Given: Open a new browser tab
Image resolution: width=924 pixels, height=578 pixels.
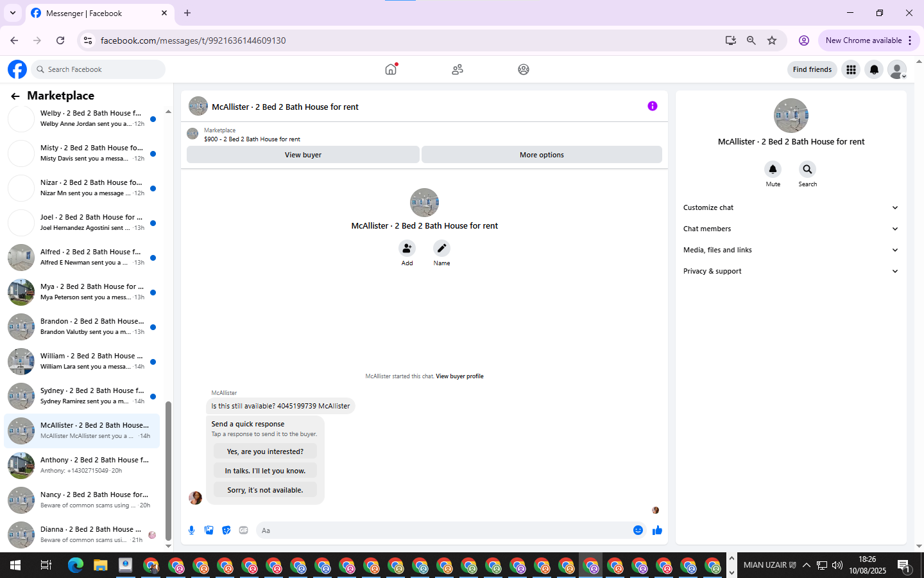Looking at the screenshot, I should [187, 13].
